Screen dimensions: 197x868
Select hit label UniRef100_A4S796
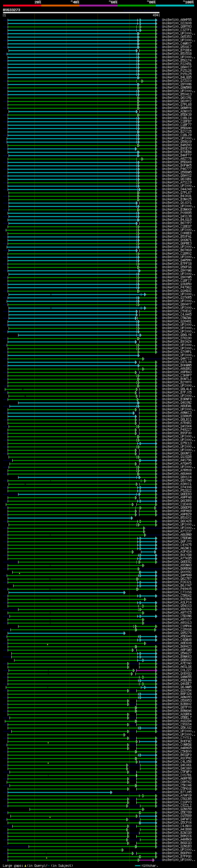point(177,460)
